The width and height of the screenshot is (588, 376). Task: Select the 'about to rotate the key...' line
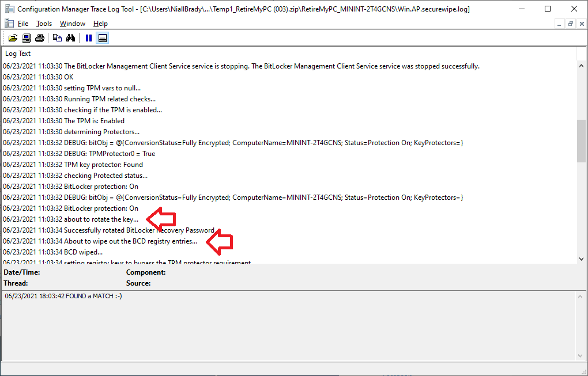[70, 219]
